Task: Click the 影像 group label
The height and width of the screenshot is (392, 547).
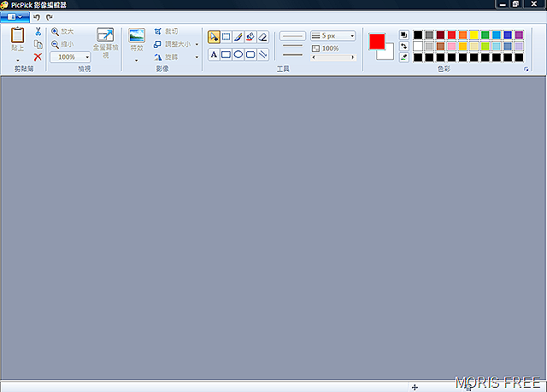Action: point(162,68)
